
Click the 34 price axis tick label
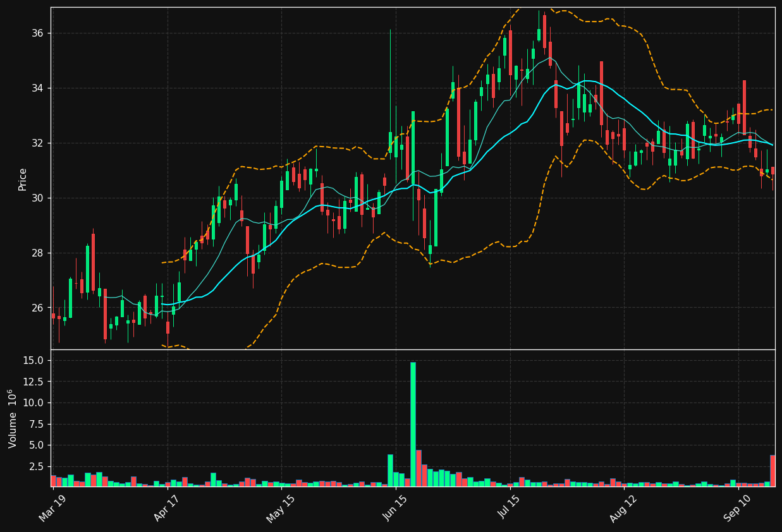tap(39, 88)
